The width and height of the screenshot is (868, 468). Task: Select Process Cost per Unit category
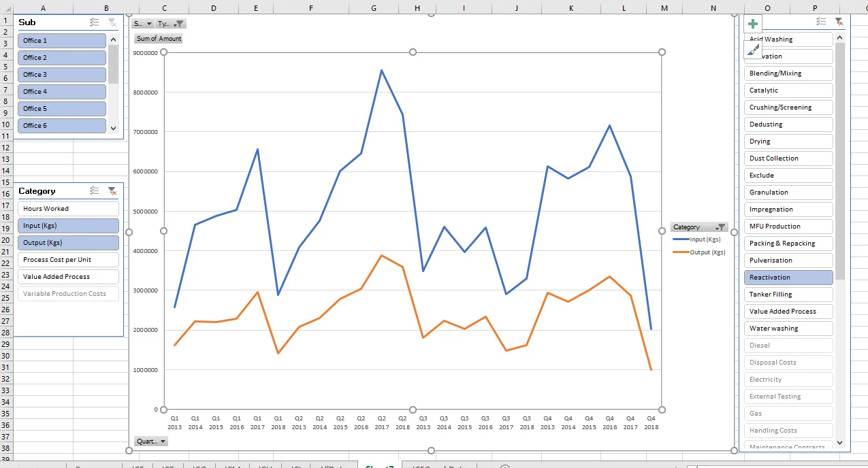68,260
